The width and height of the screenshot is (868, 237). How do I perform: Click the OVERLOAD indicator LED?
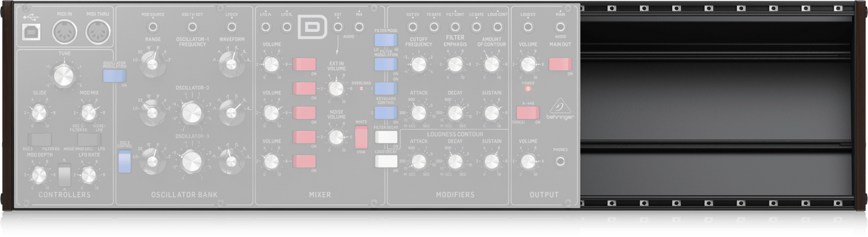point(361,88)
